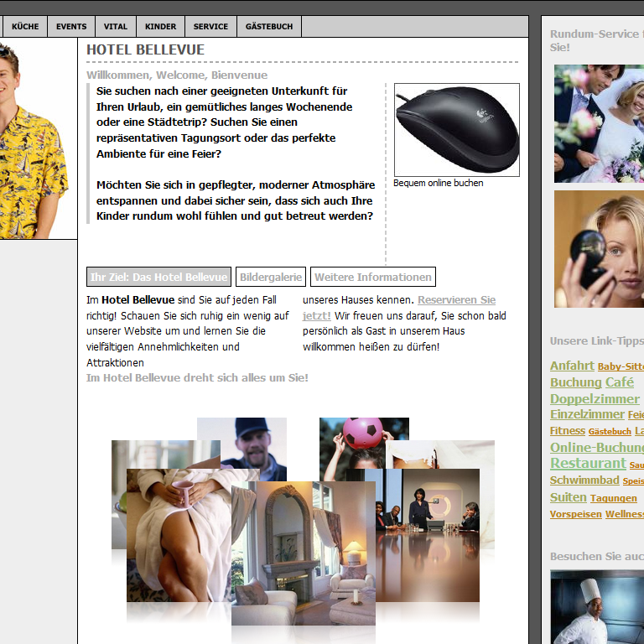The width and height of the screenshot is (644, 644).
Task: Select the 'Ihr Ziel: Das Hotel Bellevue' tab
Action: click(159, 277)
